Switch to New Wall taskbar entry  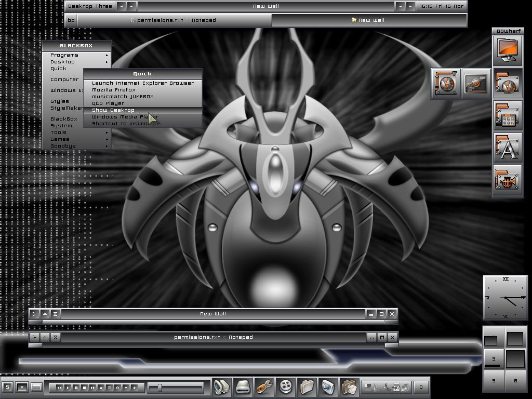(x=369, y=20)
